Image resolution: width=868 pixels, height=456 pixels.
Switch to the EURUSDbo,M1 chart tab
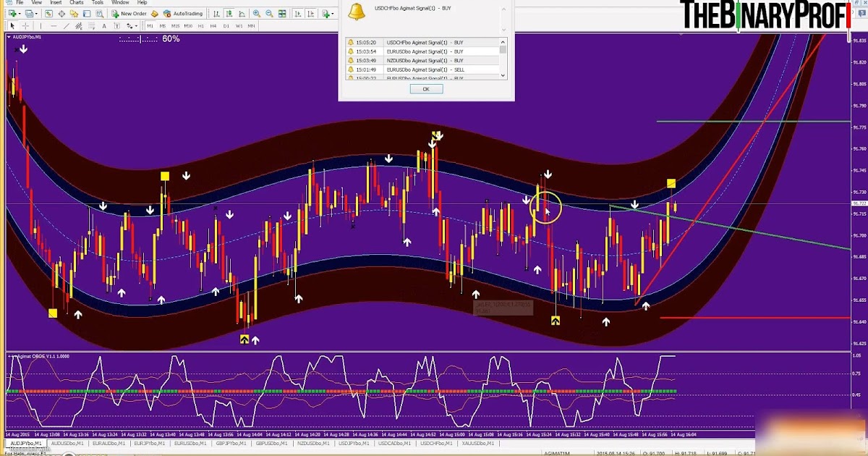[191, 443]
